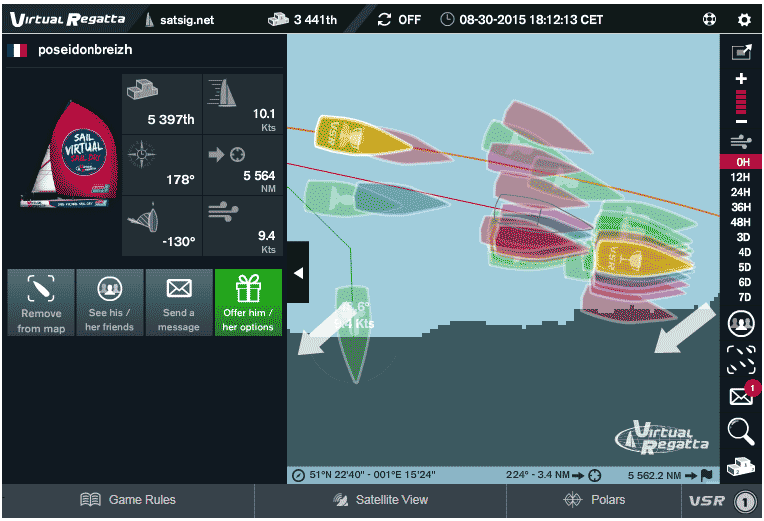Select the 12H forecast time
Image resolution: width=764 pixels, height=521 pixels.
point(741,177)
